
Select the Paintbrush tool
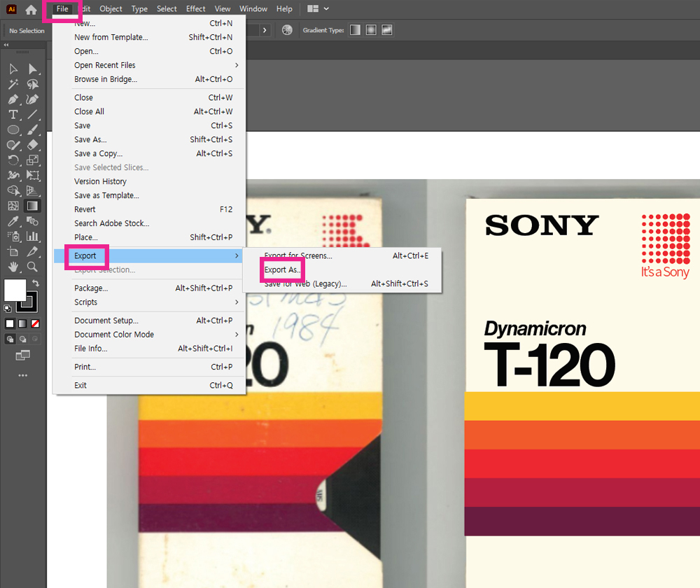(33, 129)
